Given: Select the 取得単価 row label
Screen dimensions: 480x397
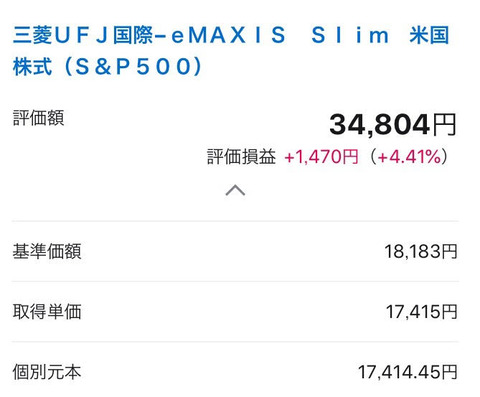Looking at the screenshot, I should 47,312.
